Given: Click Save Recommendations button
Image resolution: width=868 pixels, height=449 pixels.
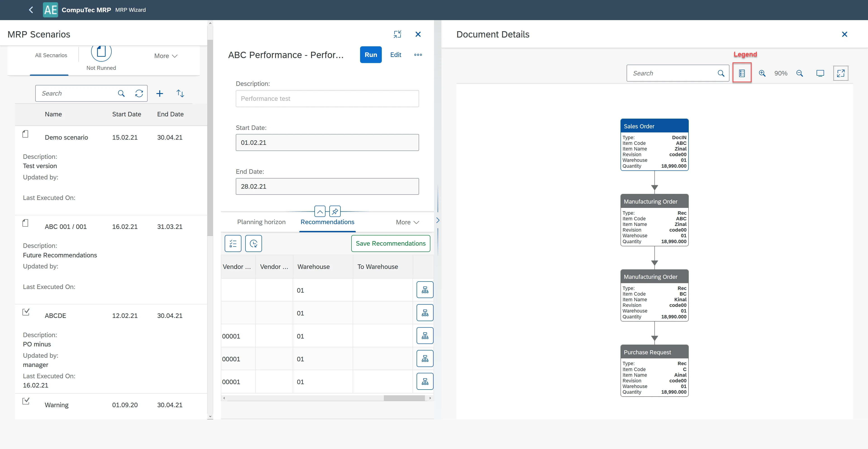Looking at the screenshot, I should pyautogui.click(x=390, y=243).
